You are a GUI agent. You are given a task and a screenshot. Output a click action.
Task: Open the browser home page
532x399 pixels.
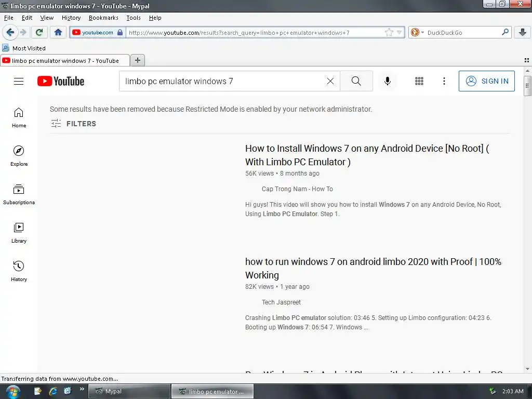coord(58,33)
